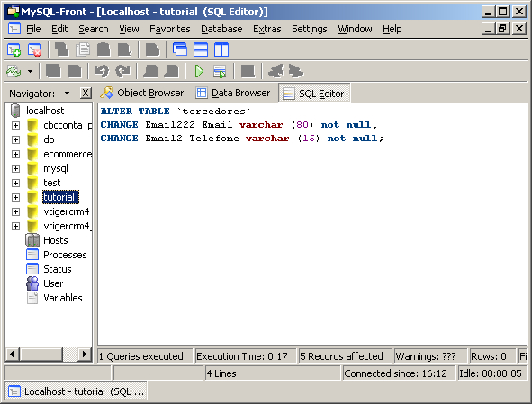Go forward with the right arrow icon
Viewport: 532px width, 404px height.
point(296,72)
